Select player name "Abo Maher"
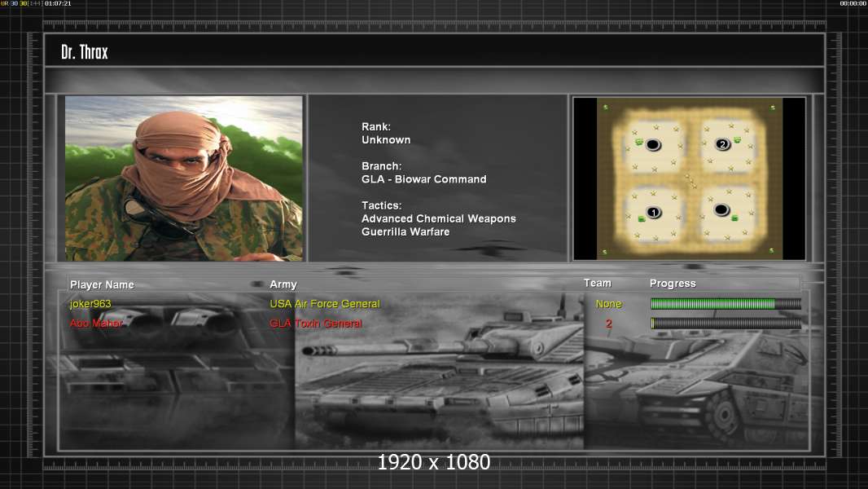Screen dimensions: 868x489 point(96,323)
